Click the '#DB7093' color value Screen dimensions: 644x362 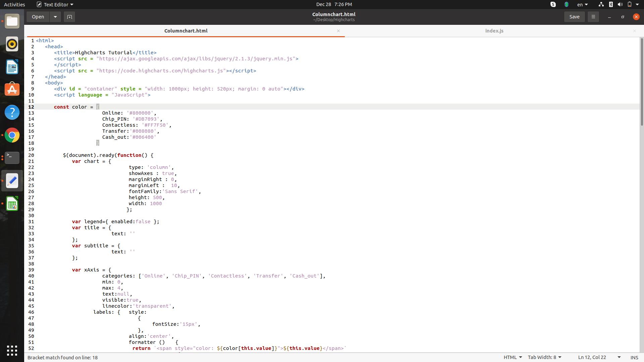point(146,119)
